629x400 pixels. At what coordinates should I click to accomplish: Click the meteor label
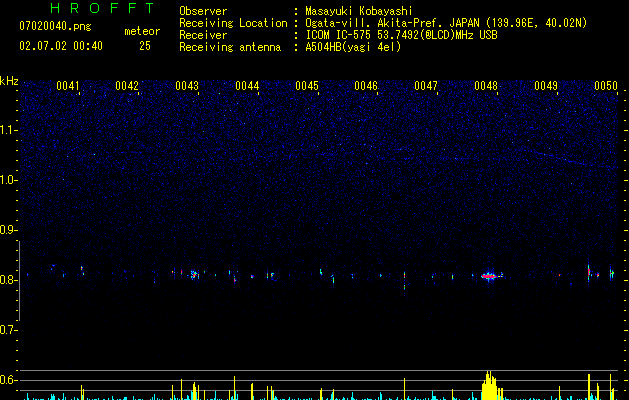142,31
